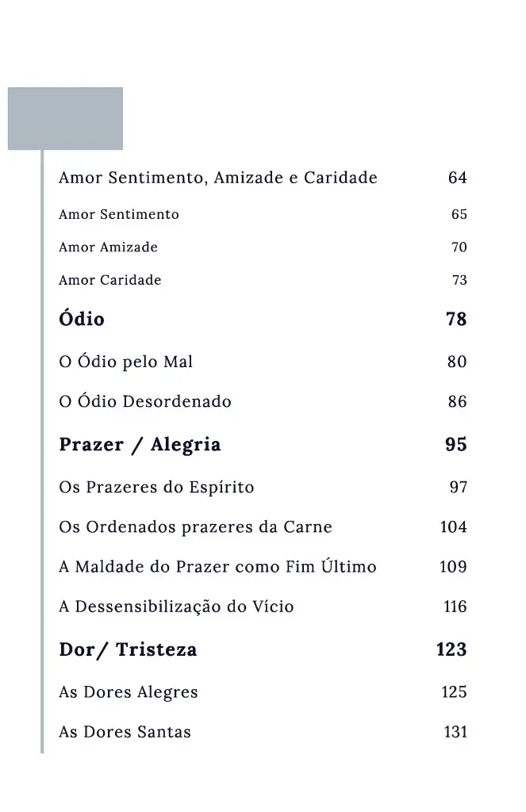Click page number 78 beside Ódio
Screen dimensions: 526x812
click(x=456, y=320)
